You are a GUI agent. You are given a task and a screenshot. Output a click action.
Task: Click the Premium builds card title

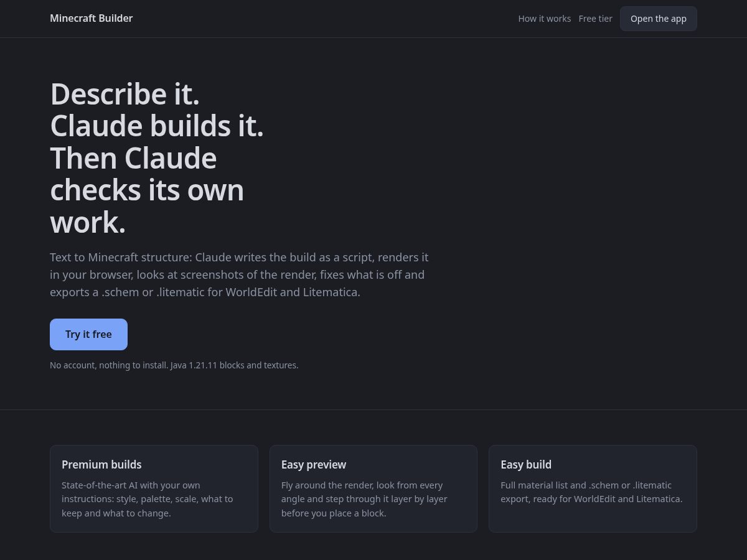point(101,465)
